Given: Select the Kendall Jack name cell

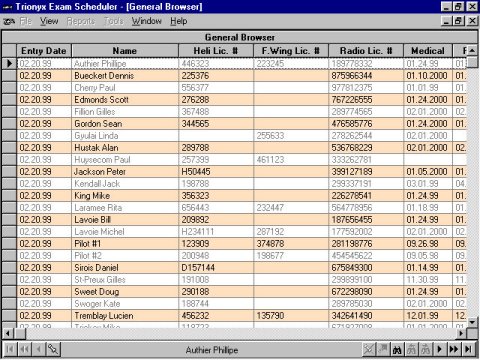Looking at the screenshot, I should pos(125,184).
